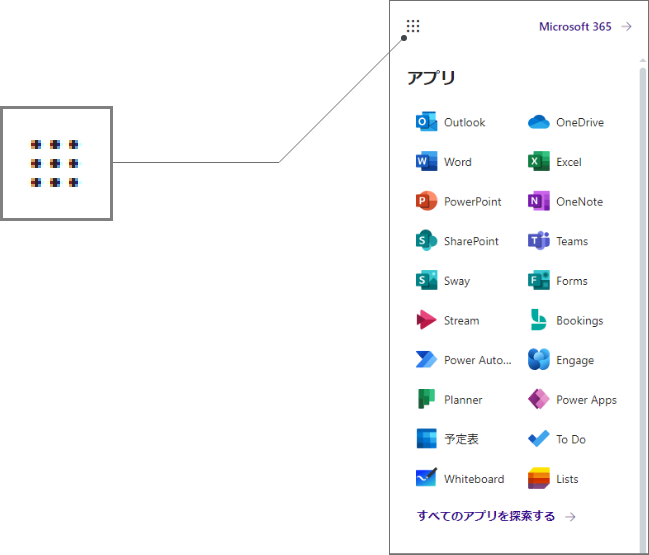Click the app panel vertical scrollbar
This screenshot has width=649, height=555.
point(643,309)
